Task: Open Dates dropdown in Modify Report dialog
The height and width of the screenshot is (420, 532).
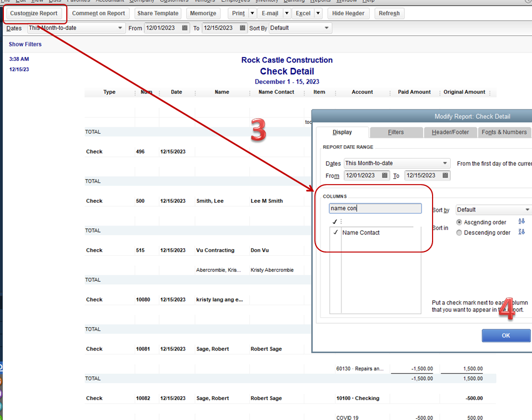Action: [x=445, y=164]
